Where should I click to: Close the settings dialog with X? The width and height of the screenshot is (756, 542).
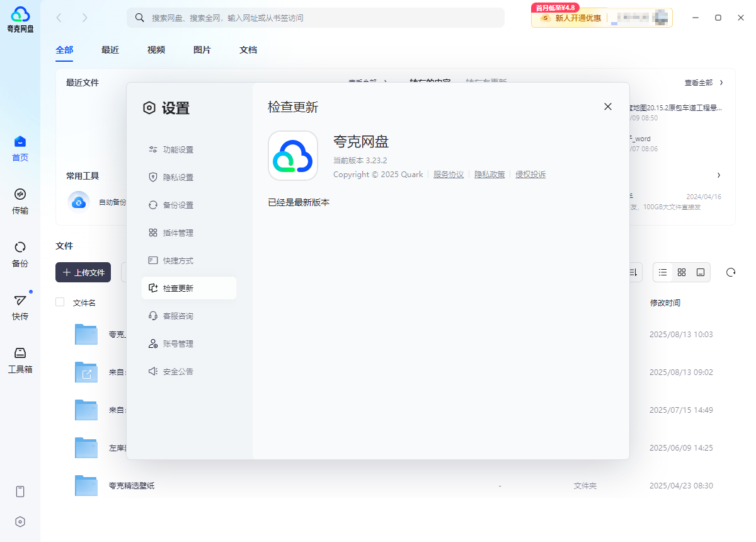tap(608, 107)
